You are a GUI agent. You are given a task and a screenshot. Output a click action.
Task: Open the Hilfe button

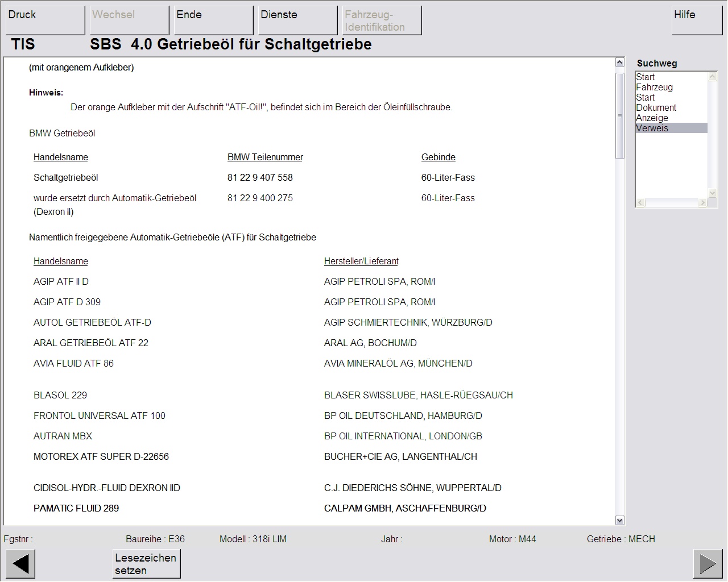coord(696,20)
